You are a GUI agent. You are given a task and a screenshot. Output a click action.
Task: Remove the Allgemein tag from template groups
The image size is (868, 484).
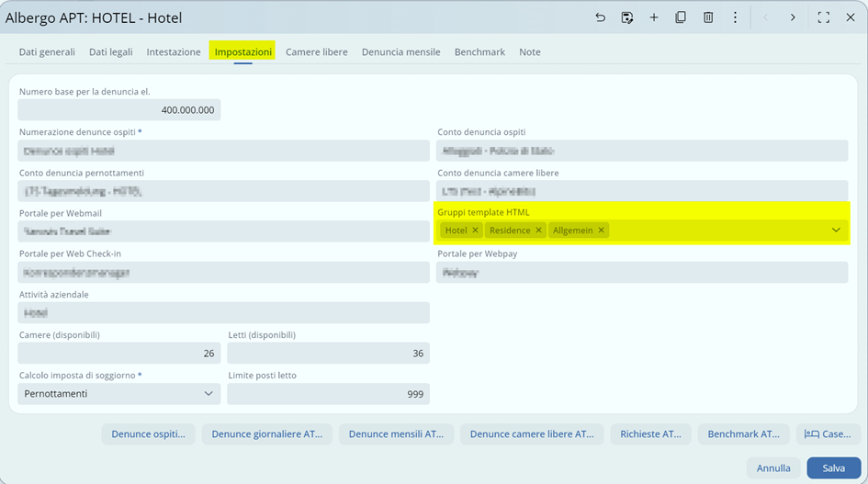[x=602, y=231]
